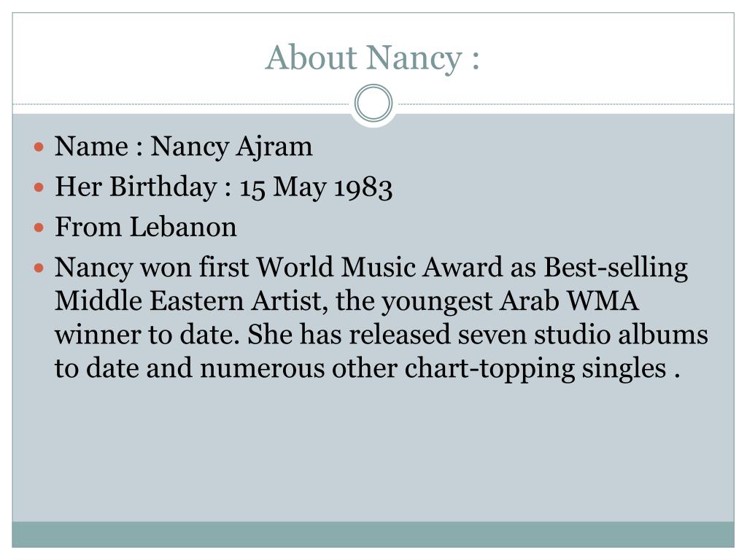The height and width of the screenshot is (560, 747).
Task: Click the teal footer bar
Action: point(373,534)
